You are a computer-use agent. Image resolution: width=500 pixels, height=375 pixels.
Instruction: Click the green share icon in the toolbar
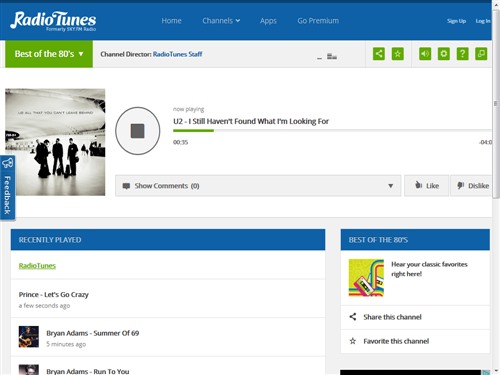pyautogui.click(x=379, y=54)
